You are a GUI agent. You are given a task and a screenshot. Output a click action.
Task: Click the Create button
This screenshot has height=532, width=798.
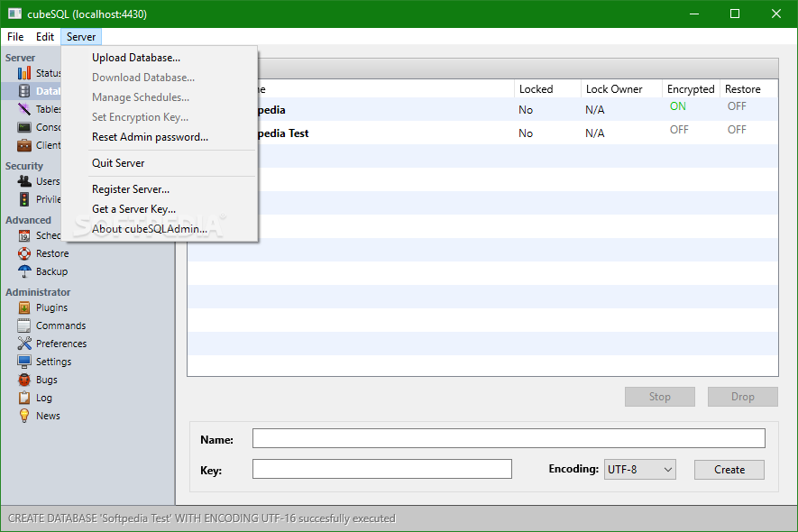click(x=729, y=470)
